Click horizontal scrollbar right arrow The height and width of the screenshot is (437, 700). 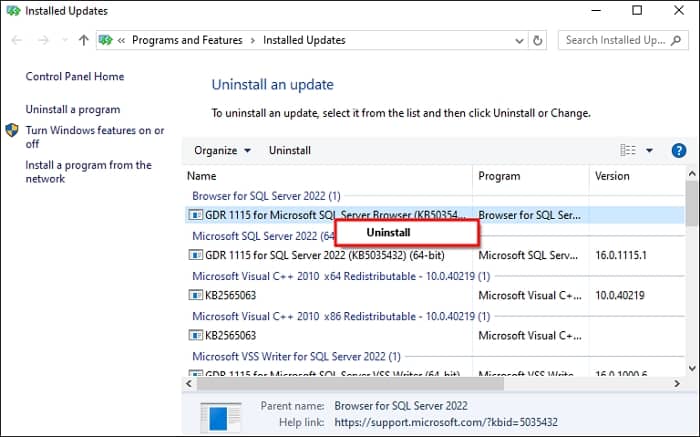click(x=677, y=383)
